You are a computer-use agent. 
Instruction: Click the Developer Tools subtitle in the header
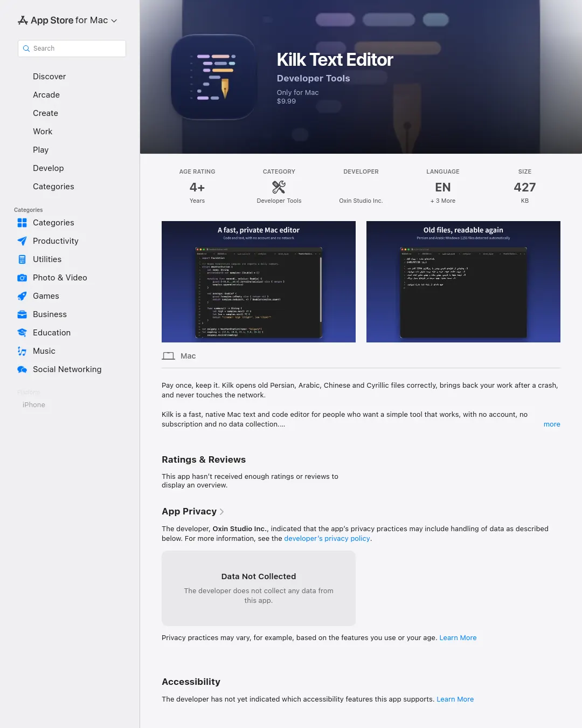point(313,78)
